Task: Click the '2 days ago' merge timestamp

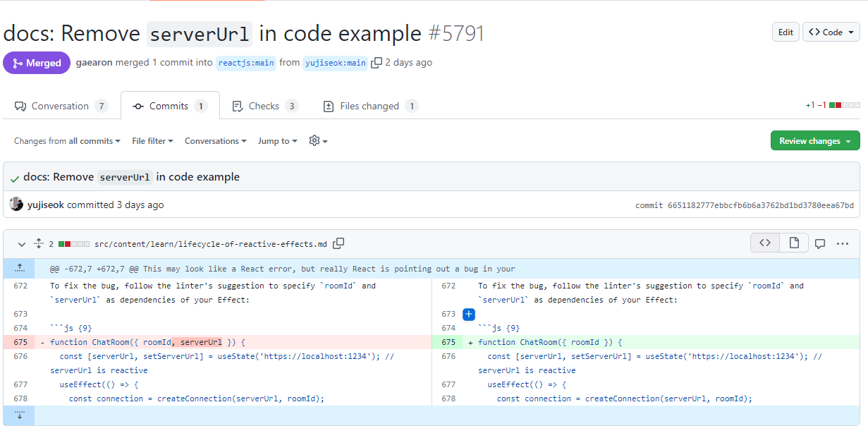Action: tap(409, 62)
